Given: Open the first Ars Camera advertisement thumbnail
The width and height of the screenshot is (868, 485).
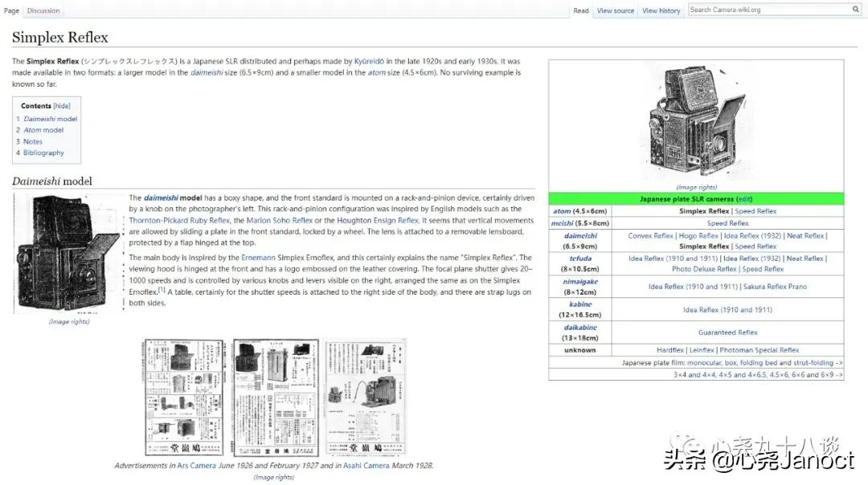Looking at the screenshot, I should [x=184, y=397].
